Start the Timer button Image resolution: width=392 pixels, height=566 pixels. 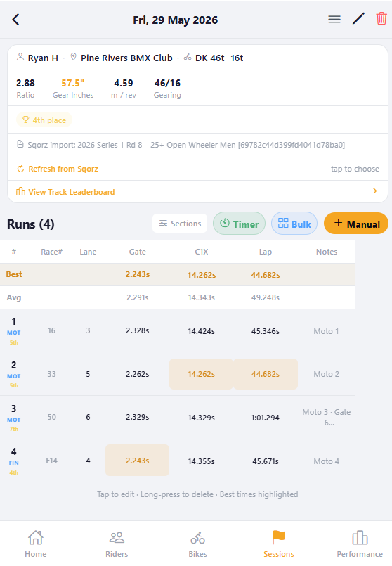[x=239, y=224]
